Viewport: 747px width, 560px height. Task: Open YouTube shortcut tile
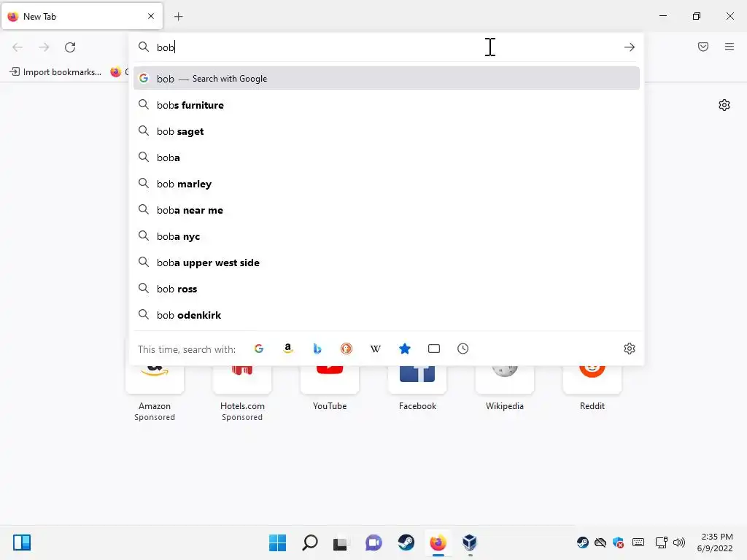pyautogui.click(x=330, y=388)
